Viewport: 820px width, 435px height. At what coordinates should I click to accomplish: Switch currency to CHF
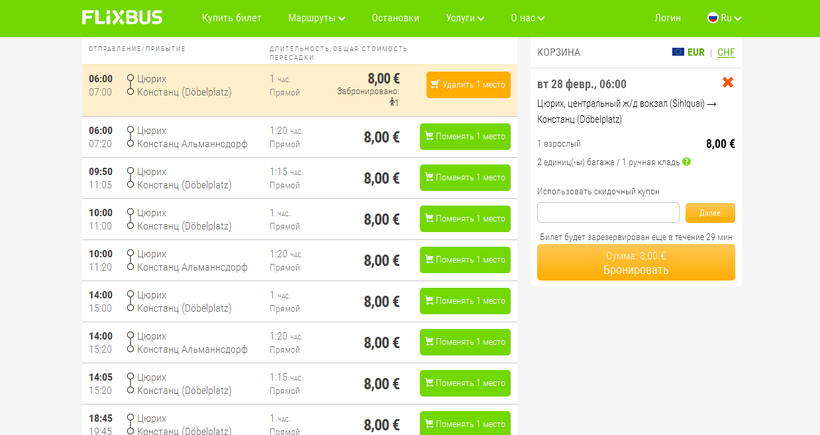point(725,52)
